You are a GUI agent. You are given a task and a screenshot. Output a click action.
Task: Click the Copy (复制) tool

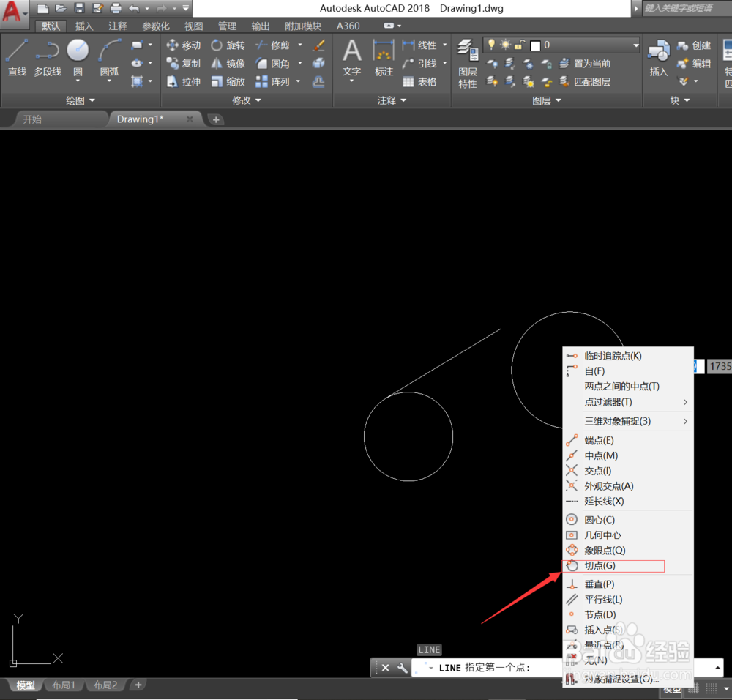(184, 63)
